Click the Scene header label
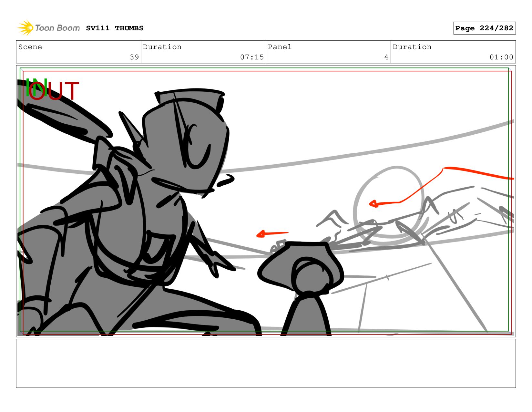This screenshot has width=532, height=412. coord(30,47)
